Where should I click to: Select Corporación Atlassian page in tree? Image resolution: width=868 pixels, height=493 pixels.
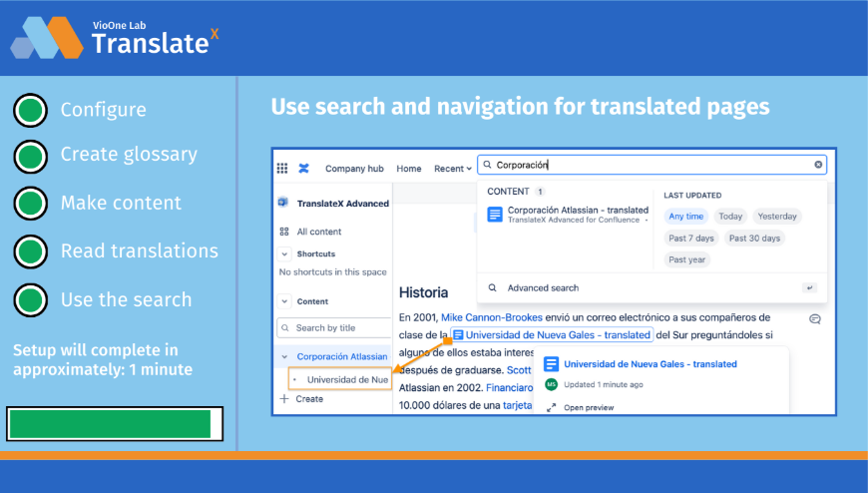(342, 356)
